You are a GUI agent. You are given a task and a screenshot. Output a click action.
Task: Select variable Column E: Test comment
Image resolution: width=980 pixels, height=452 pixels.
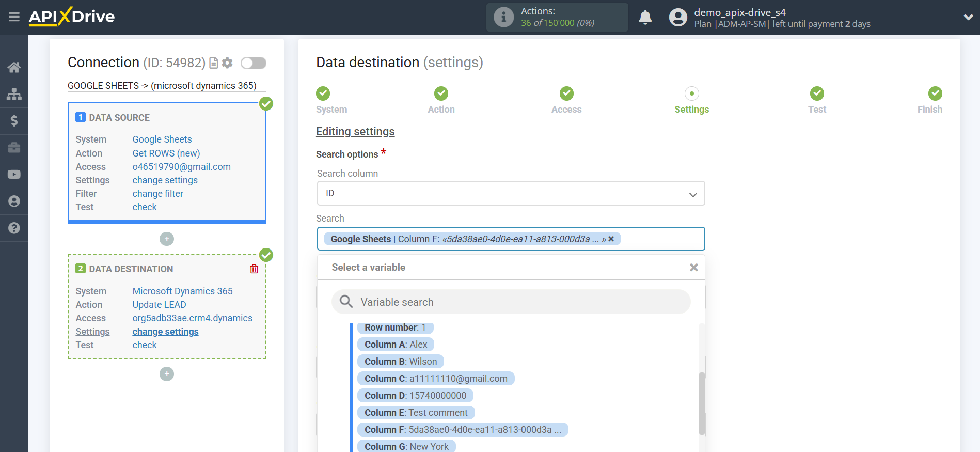tap(416, 413)
